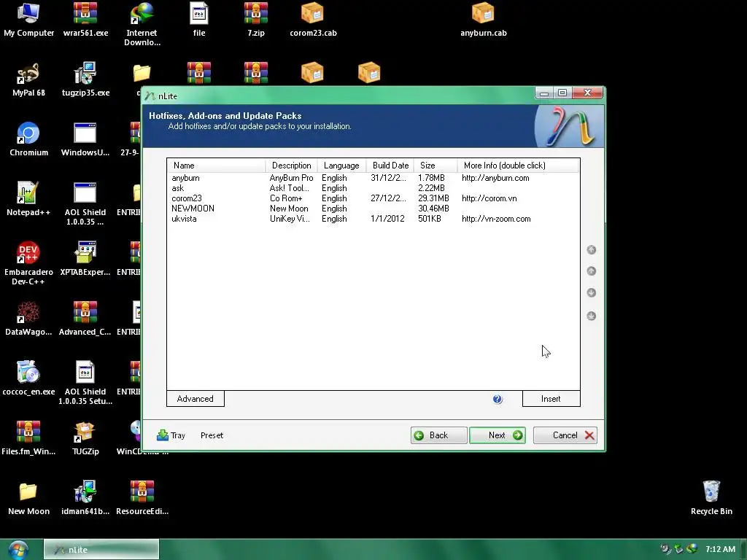Select the Advanced_C... archive icon

[85, 319]
